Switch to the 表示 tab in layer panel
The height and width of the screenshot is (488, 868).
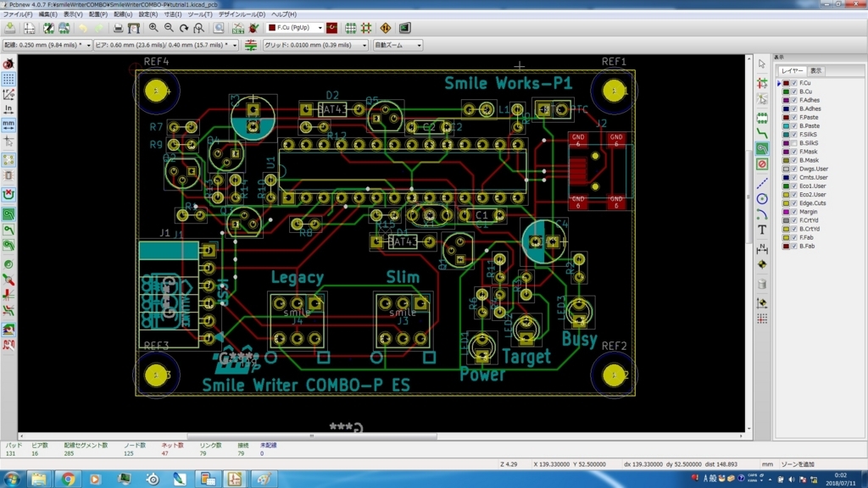(x=816, y=71)
